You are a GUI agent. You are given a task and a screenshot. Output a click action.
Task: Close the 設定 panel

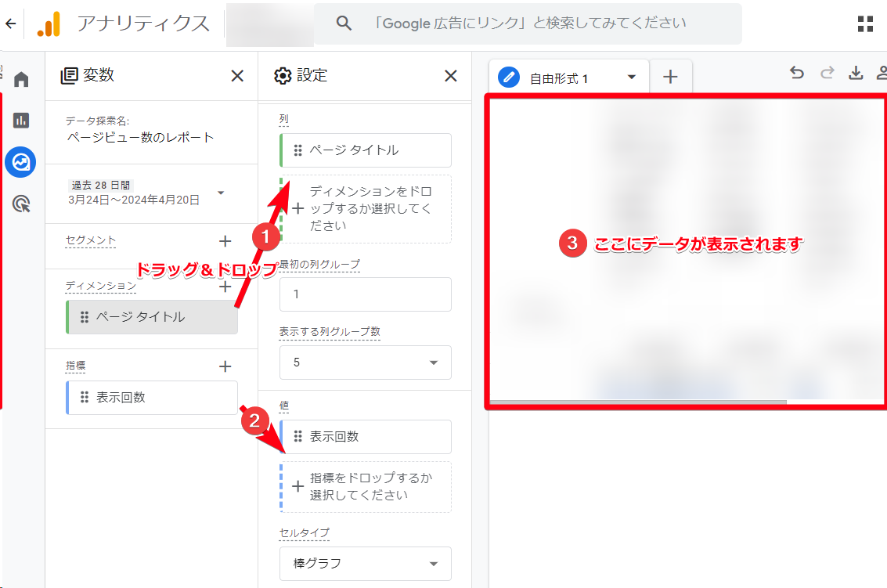pyautogui.click(x=451, y=76)
